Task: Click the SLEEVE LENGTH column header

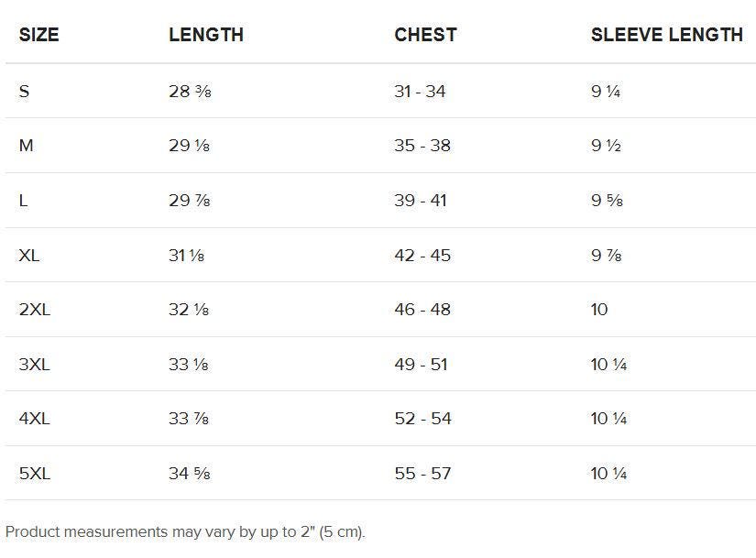Action: 666,36
